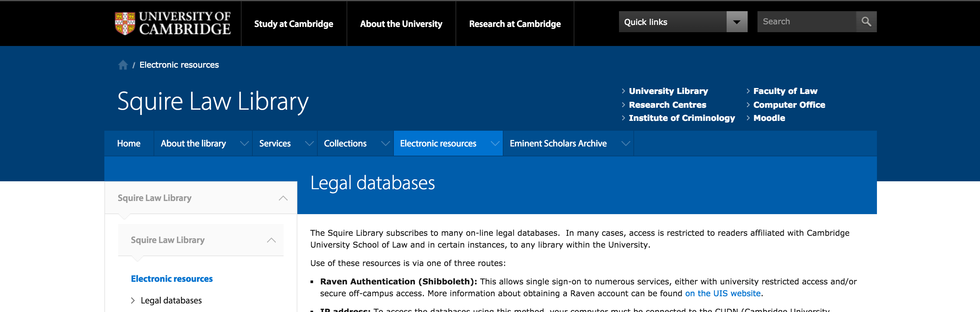Expand the Eminent Scholars Archive chevron
The height and width of the screenshot is (312, 980).
pyautogui.click(x=626, y=144)
